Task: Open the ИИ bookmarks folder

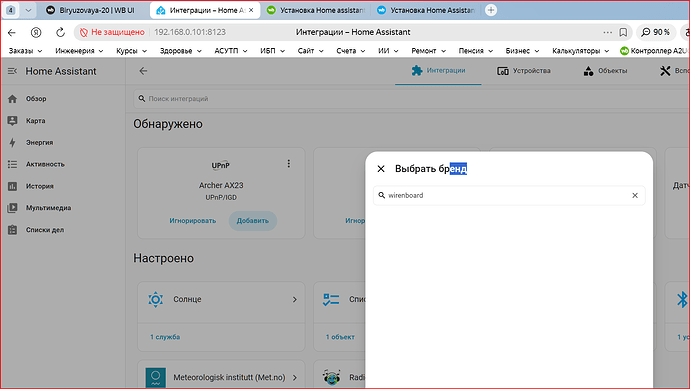Action: click(x=388, y=51)
